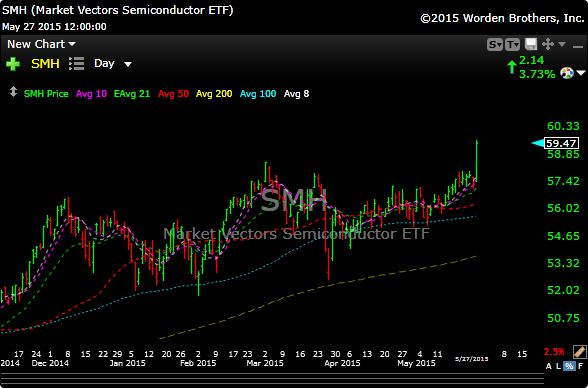
Task: Click the yellow SMH symbol label
Action: pyautogui.click(x=45, y=64)
